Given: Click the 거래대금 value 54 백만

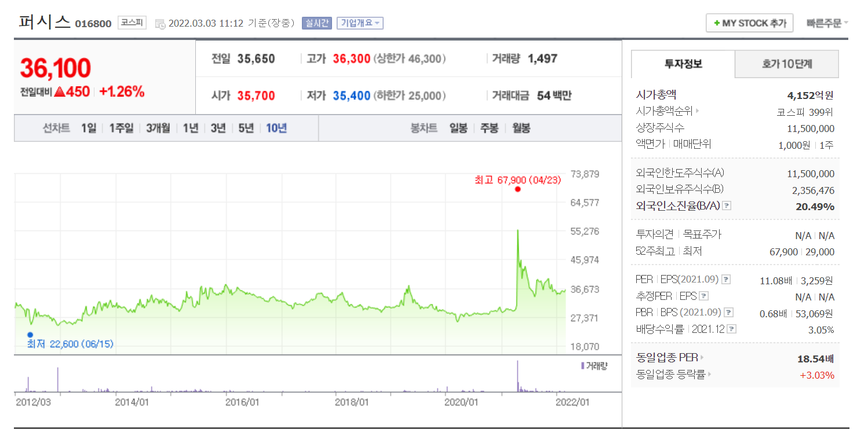Looking at the screenshot, I should click(555, 96).
